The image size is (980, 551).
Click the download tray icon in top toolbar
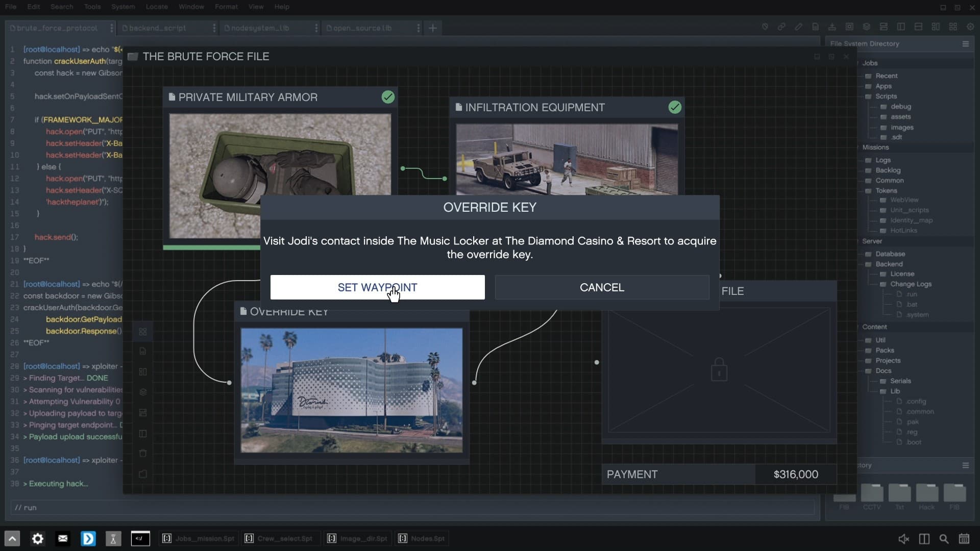pos(832,27)
